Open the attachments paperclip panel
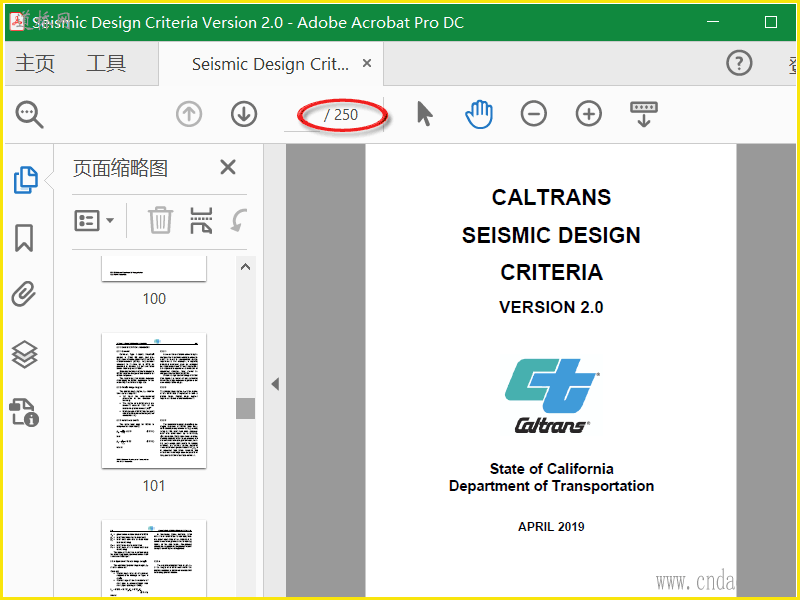The height and width of the screenshot is (600, 800). coord(24,294)
